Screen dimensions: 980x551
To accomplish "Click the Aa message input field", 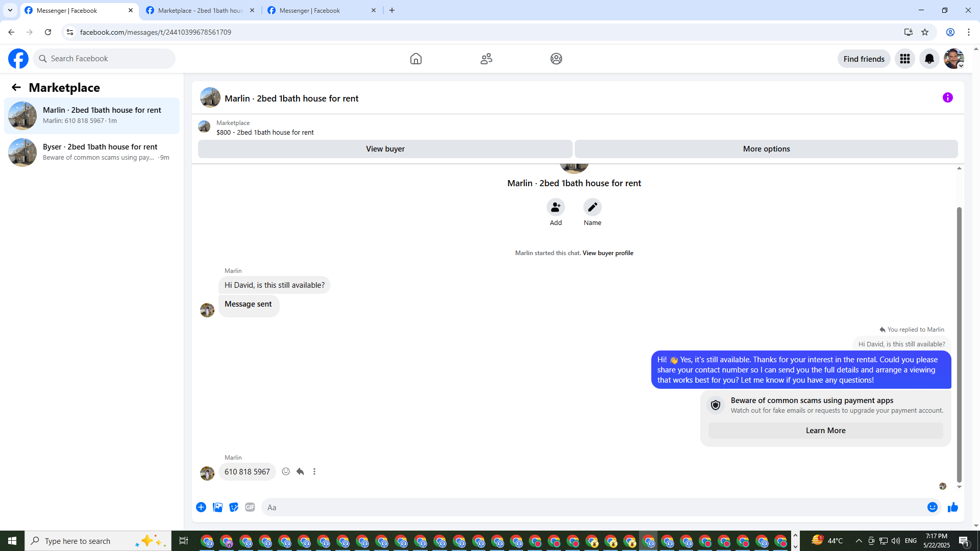I will [594, 507].
